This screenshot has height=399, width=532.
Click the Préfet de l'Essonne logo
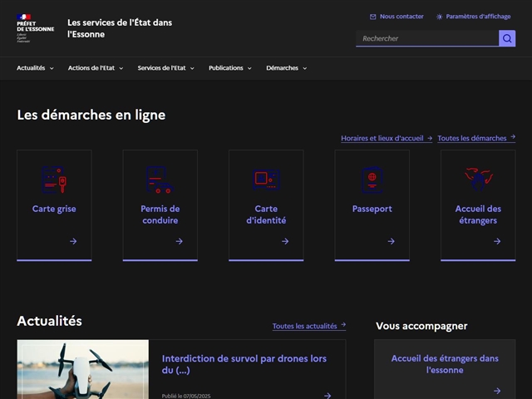click(x=35, y=28)
